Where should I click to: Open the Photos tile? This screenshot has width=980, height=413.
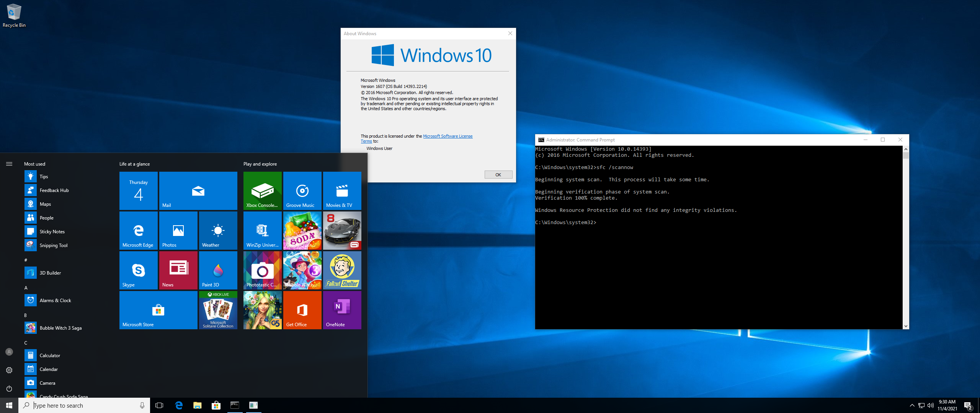click(178, 230)
